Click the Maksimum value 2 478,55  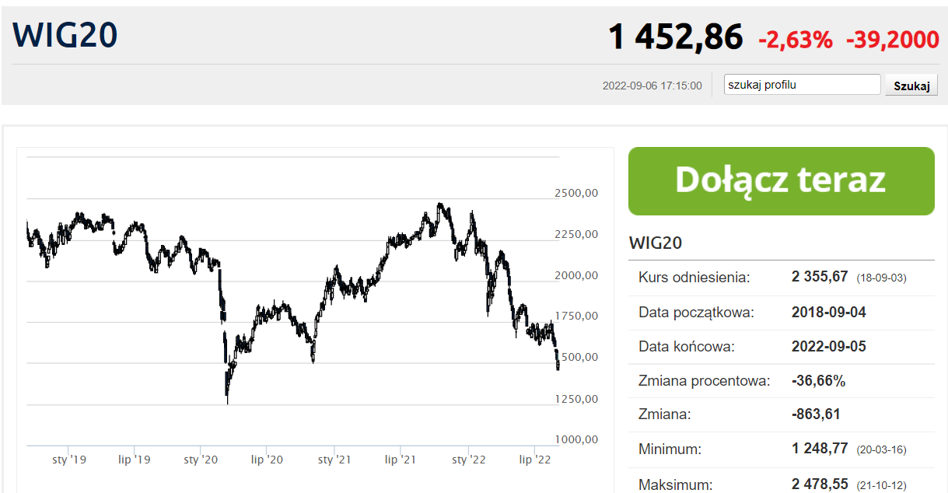click(x=820, y=484)
